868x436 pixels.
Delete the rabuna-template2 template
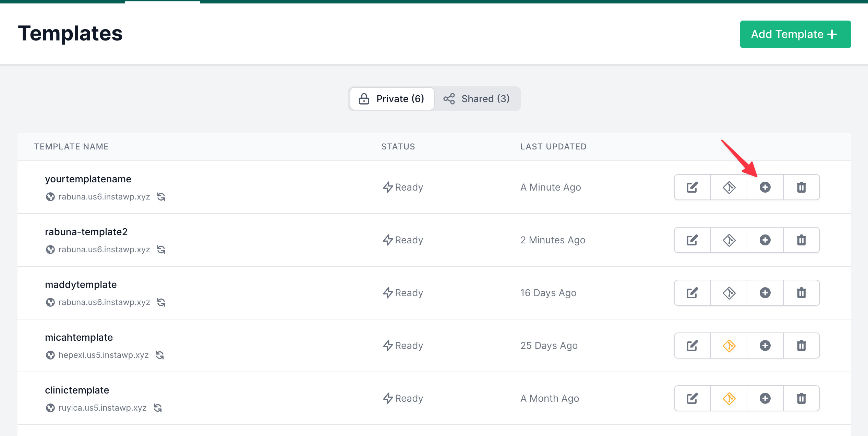tap(801, 240)
